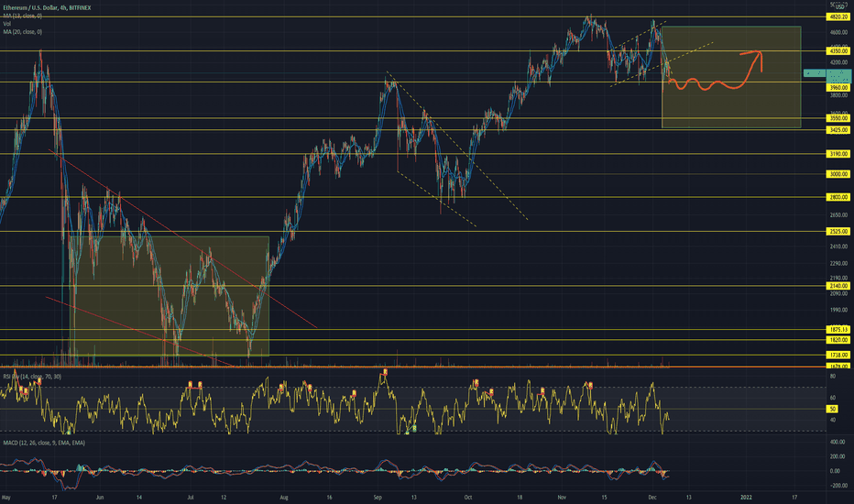
Task: Select the RSI (14, close, 70, 30) legend
Action: coord(32,377)
